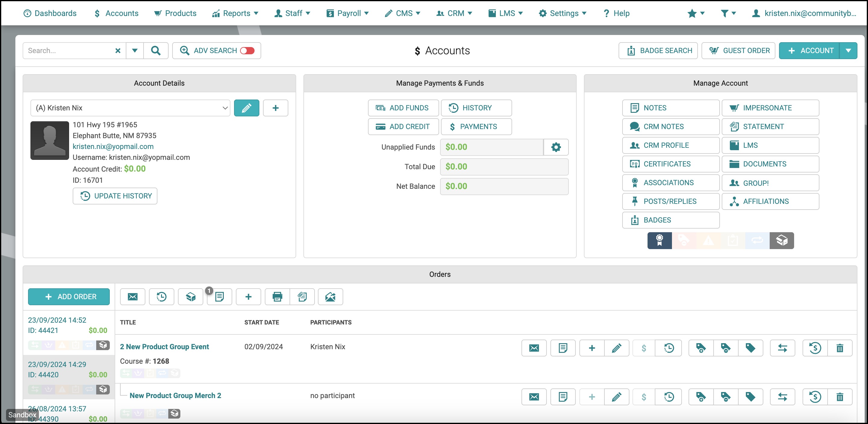Click the opened envelope icon in Orders toolbar
This screenshot has width=868, height=424.
pos(331,297)
